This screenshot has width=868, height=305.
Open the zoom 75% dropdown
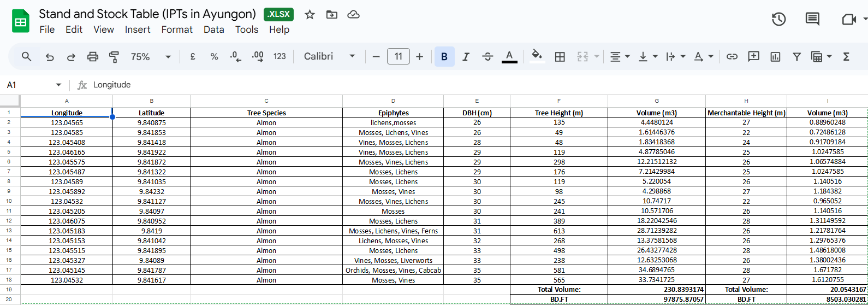tap(151, 56)
